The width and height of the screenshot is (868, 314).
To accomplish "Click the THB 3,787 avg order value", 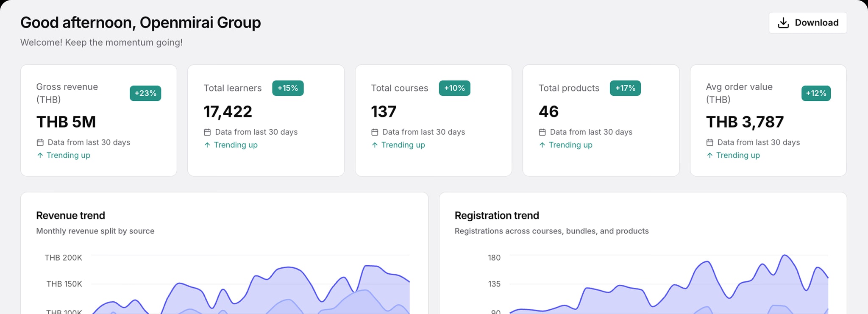I will pyautogui.click(x=745, y=122).
